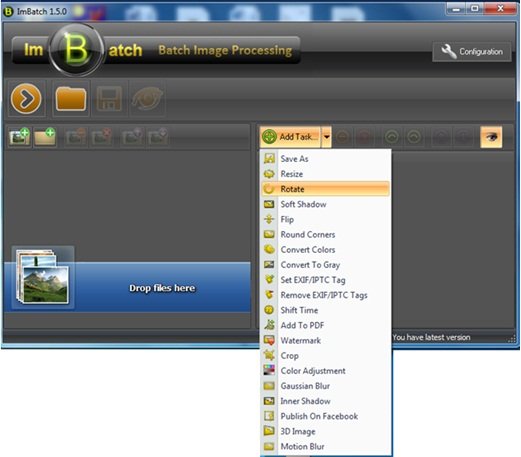Run batch processing with the orange arrow button
This screenshot has width=521, height=457.
[x=26, y=99]
